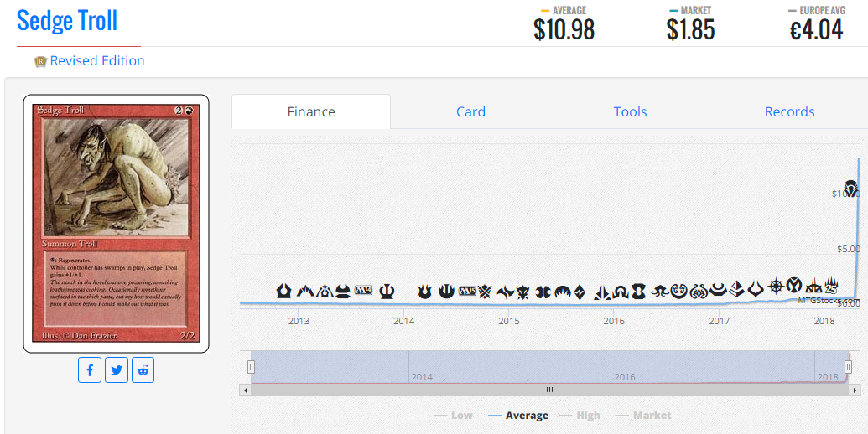The image size is (868, 434).
Task: Click the $1.85 market price
Action: [x=690, y=30]
